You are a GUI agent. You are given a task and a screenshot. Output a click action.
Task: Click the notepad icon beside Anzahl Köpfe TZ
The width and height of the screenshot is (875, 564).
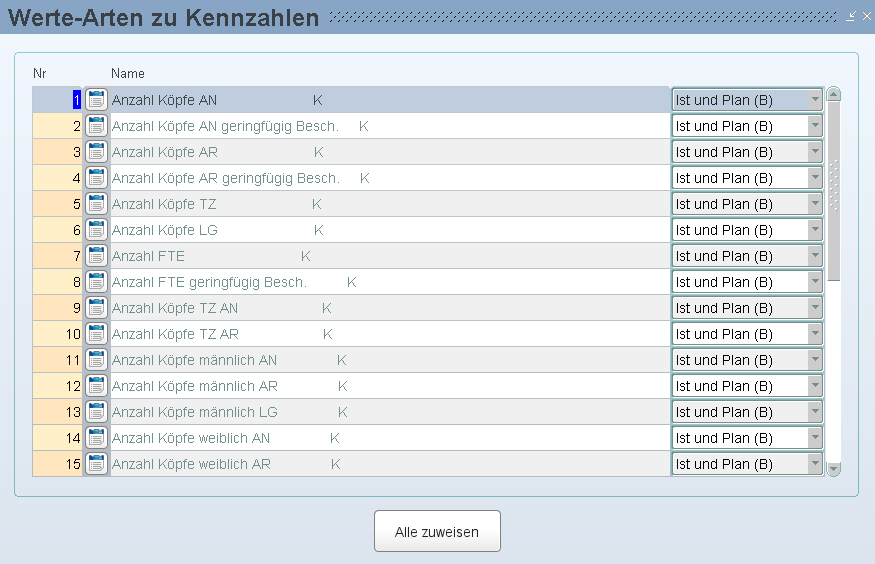[x=96, y=204]
